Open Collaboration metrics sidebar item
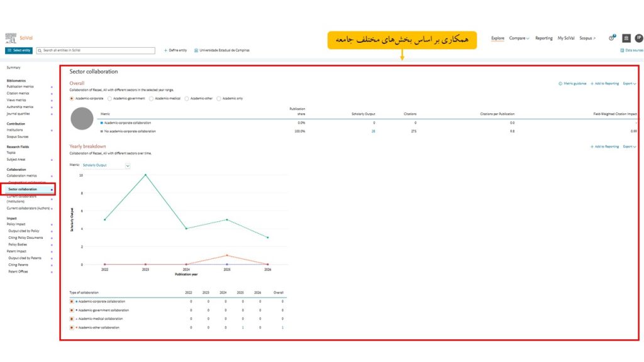 click(x=22, y=176)
